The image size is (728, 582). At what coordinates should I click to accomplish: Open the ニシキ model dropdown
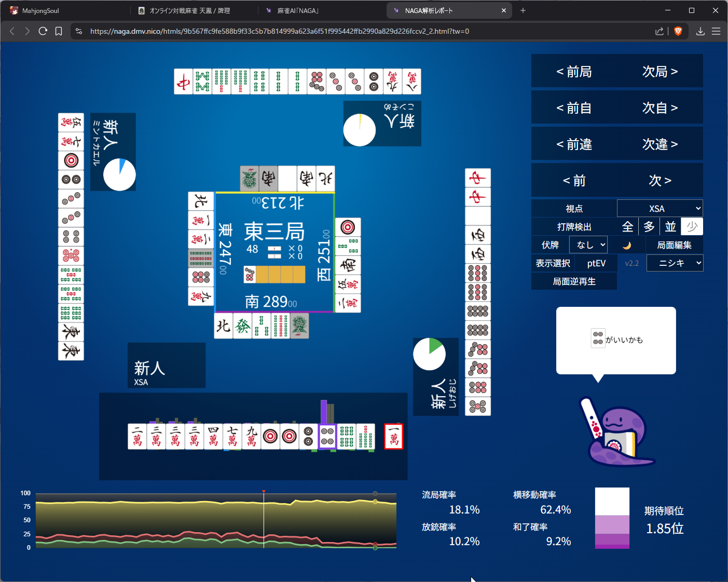point(675,263)
